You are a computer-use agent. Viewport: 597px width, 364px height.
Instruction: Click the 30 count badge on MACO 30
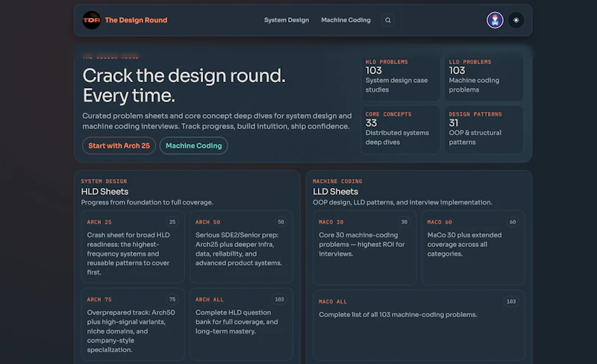[x=404, y=222]
